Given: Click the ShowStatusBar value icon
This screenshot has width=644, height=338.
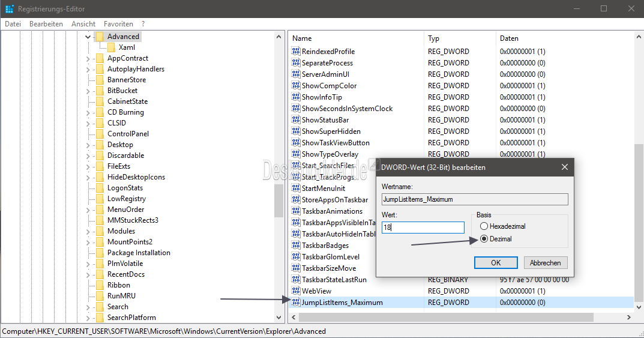Looking at the screenshot, I should point(296,119).
